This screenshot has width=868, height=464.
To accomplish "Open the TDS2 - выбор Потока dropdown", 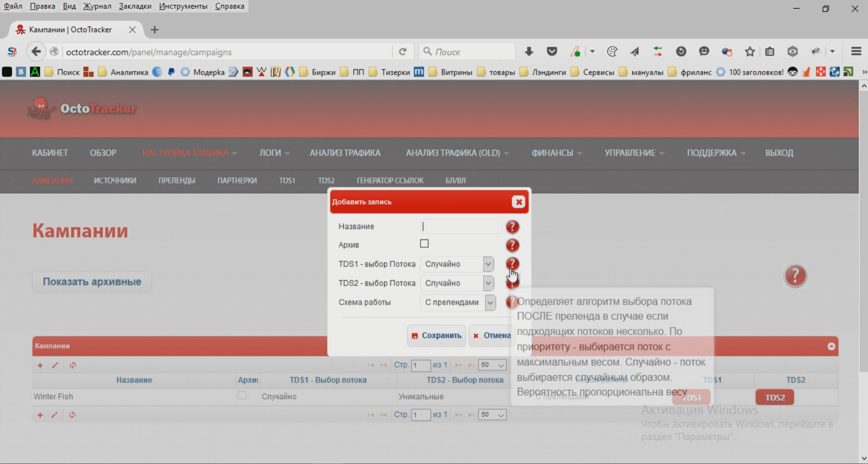I will 457,283.
